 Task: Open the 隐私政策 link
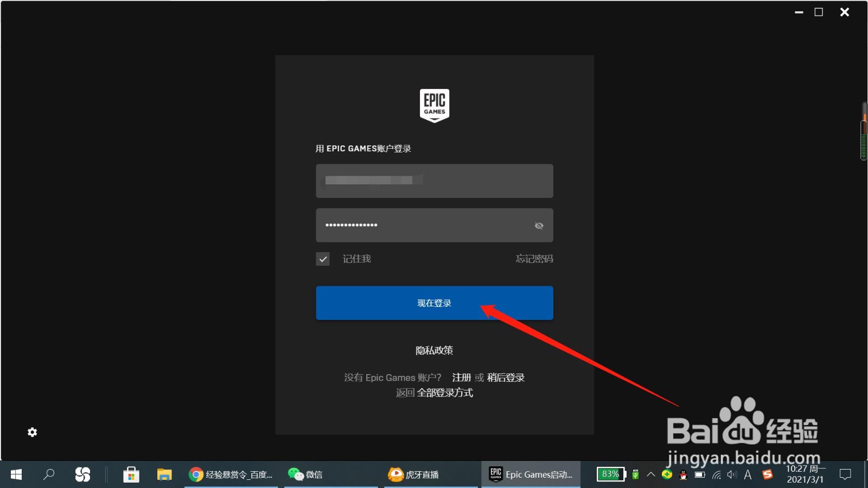(x=435, y=350)
